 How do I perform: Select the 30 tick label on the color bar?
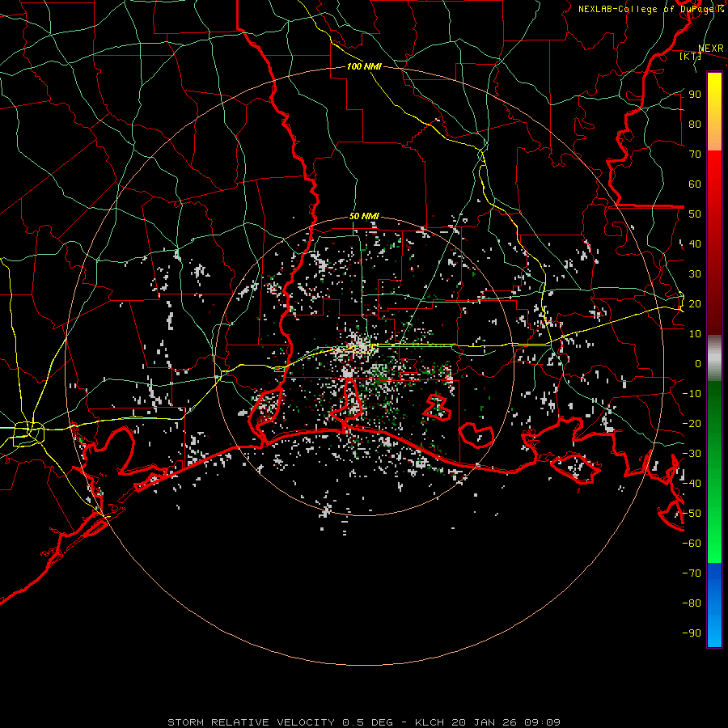(x=695, y=274)
